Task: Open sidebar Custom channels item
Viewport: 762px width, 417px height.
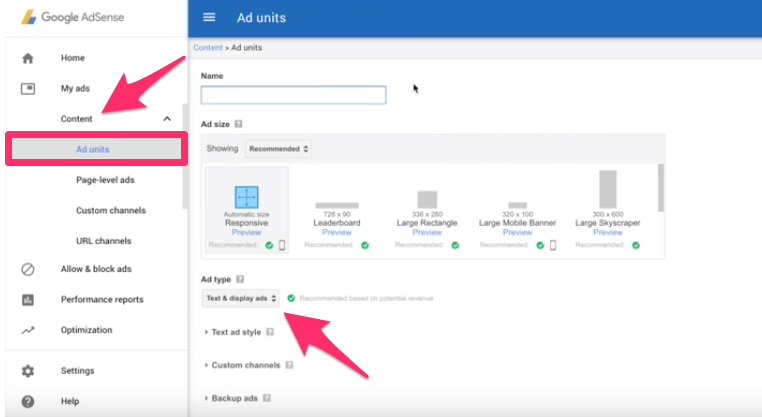Action: (111, 210)
